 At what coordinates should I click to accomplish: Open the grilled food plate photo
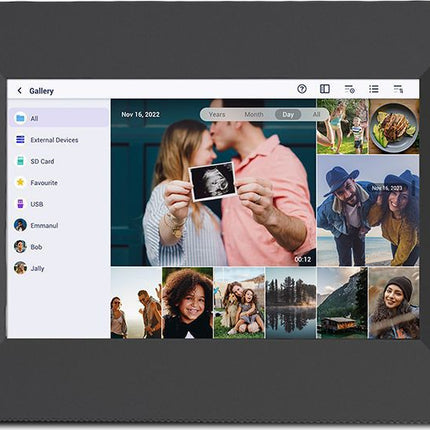[394, 126]
